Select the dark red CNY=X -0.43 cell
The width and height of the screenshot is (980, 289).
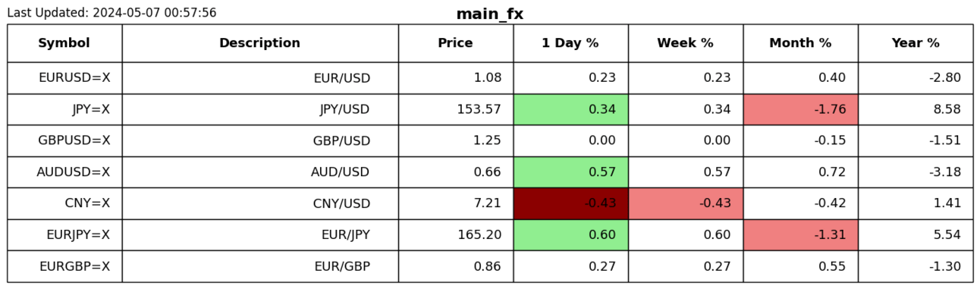(x=570, y=203)
